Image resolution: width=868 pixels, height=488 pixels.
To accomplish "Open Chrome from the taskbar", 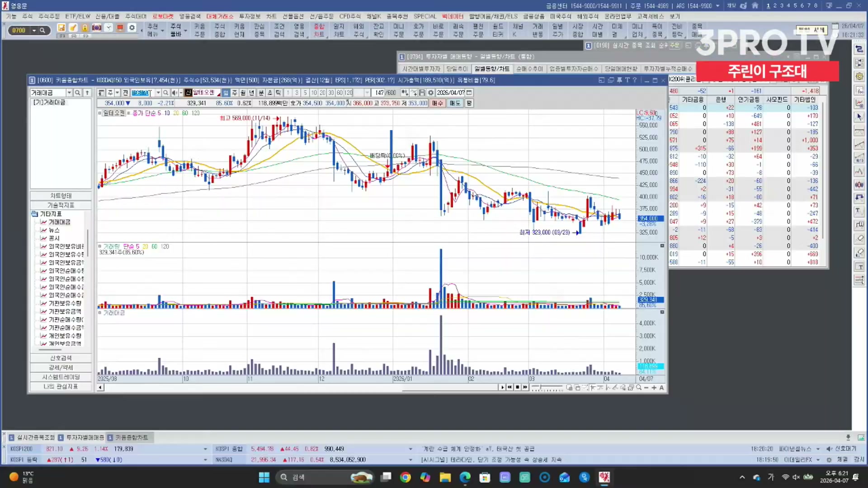I will pos(405,477).
